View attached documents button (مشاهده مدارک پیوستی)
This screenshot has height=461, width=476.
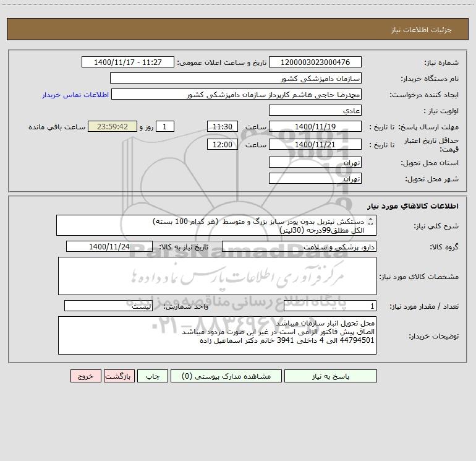tap(226, 376)
